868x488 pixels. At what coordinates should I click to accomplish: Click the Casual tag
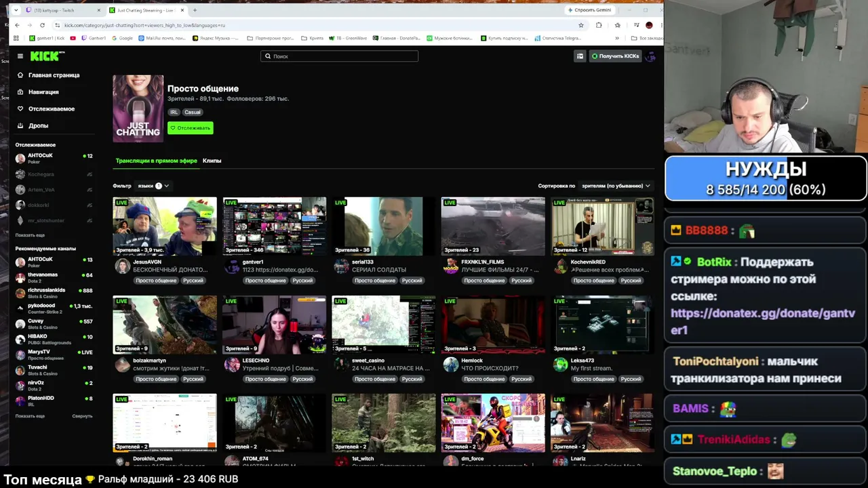click(193, 112)
